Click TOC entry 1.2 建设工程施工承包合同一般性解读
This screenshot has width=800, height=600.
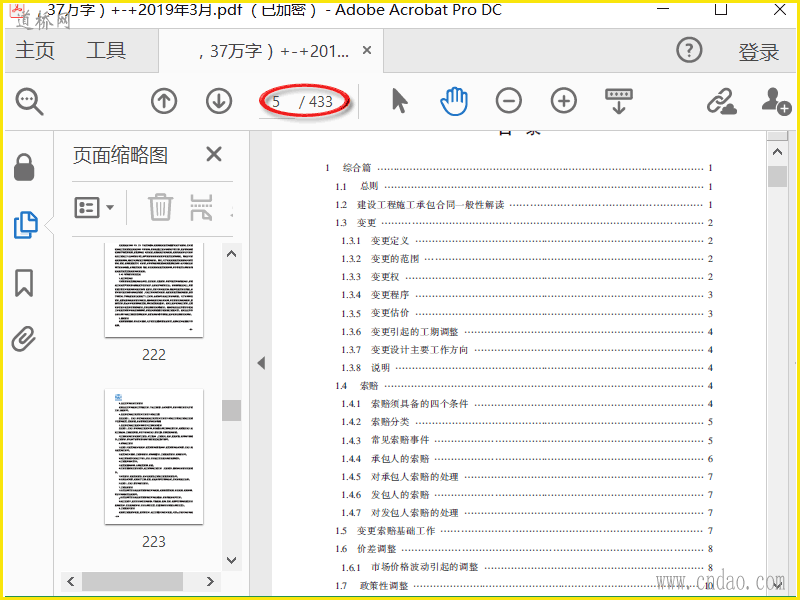coord(523,205)
